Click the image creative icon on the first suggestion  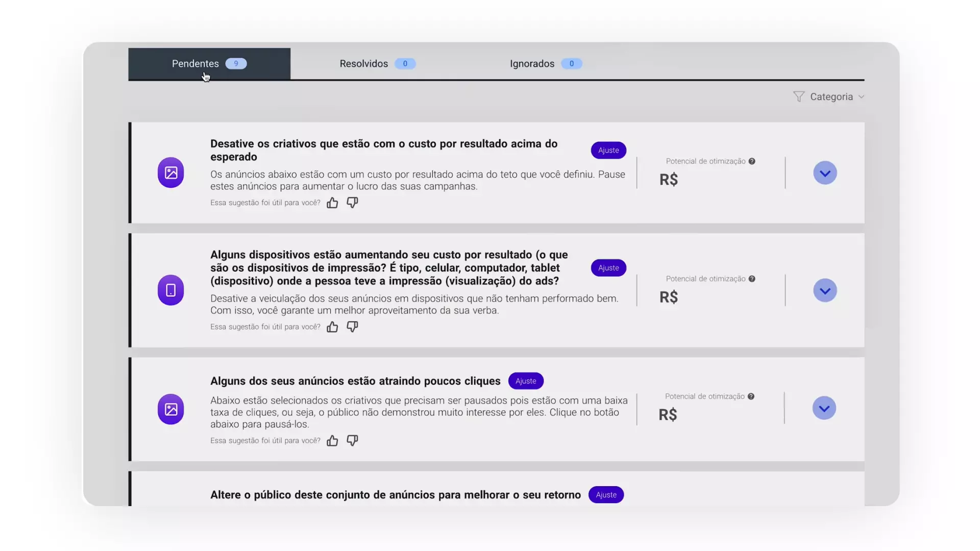click(x=170, y=172)
